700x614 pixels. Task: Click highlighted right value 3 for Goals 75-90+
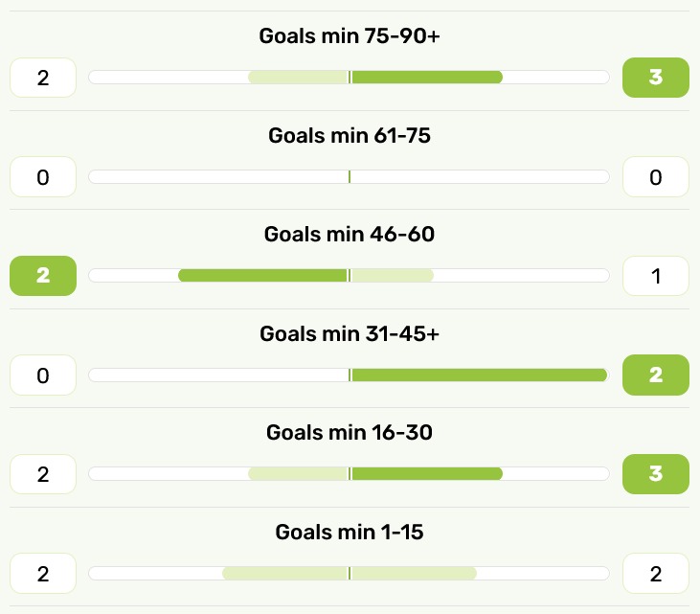click(x=655, y=78)
